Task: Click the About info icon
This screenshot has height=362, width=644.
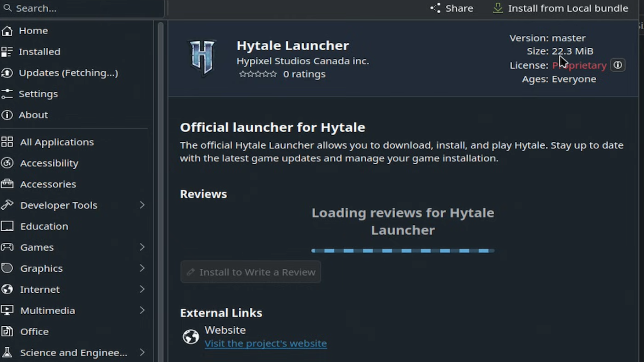Action: (7, 115)
